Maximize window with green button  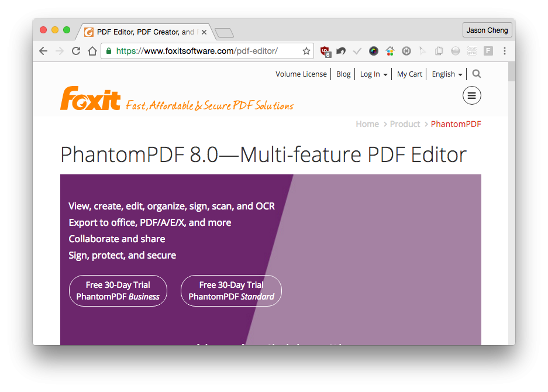coord(67,30)
